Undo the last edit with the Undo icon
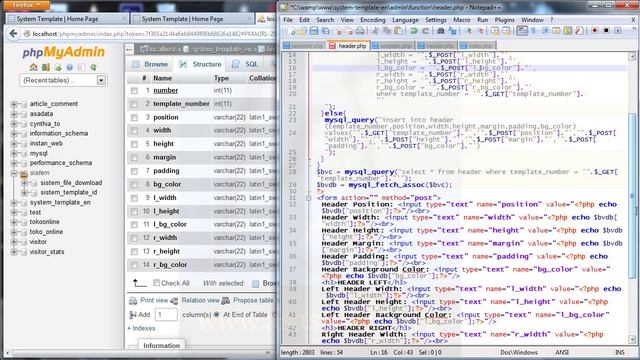This screenshot has width=640, height=360. point(414,31)
